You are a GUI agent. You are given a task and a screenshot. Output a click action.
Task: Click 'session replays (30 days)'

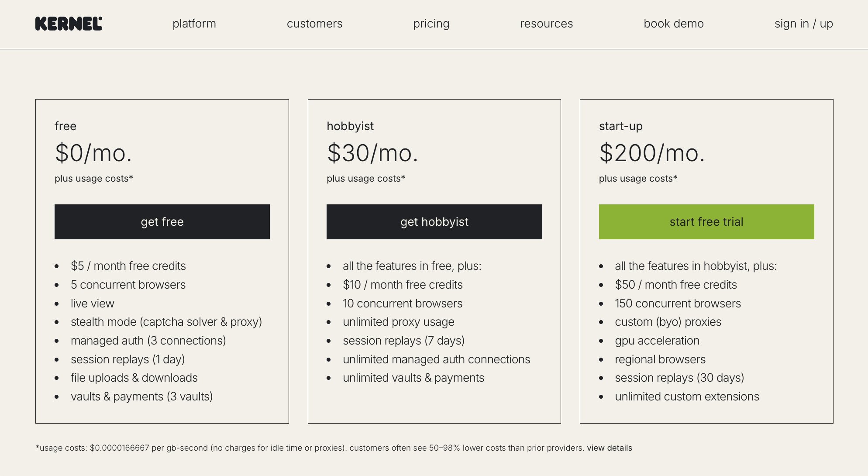(679, 378)
